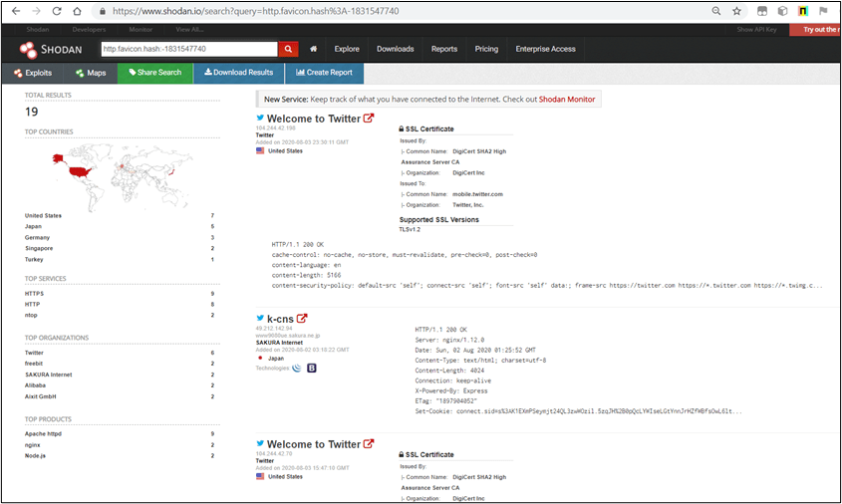
Task: Open the Shodan Monitor link in notice
Action: coord(567,100)
